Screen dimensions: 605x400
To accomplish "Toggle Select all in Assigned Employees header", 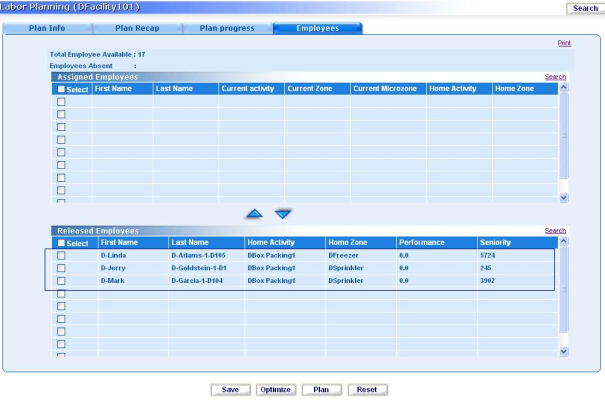I will click(x=61, y=89).
